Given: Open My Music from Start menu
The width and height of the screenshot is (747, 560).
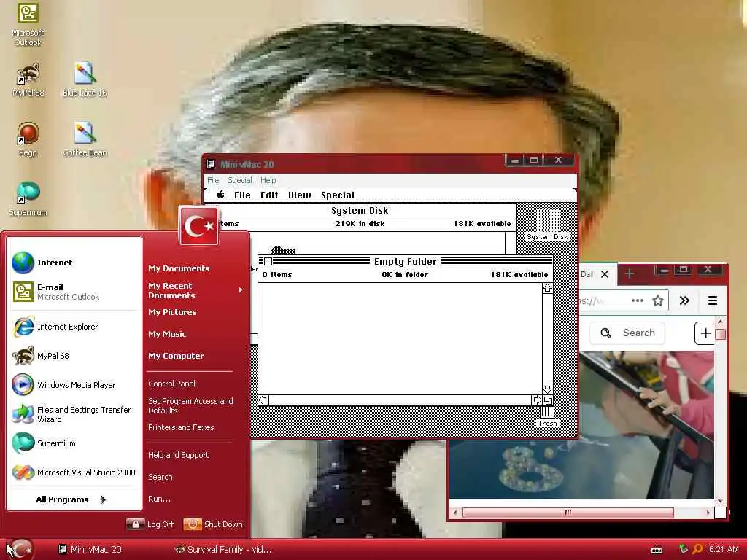Looking at the screenshot, I should click(167, 334).
